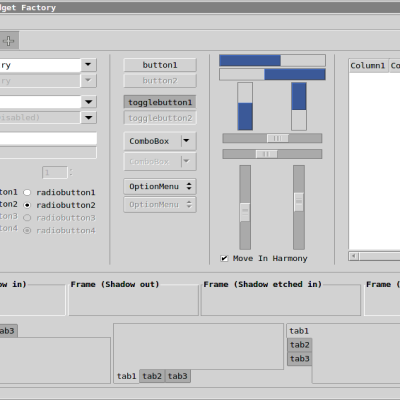Click the white text entry field
Viewport: 400px width, 400px height.
(48, 139)
